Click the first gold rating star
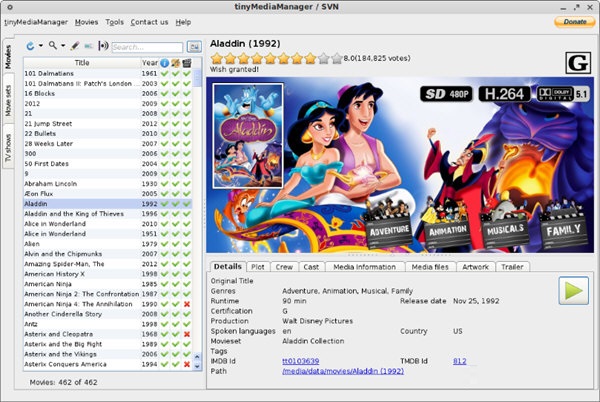 pos(217,59)
